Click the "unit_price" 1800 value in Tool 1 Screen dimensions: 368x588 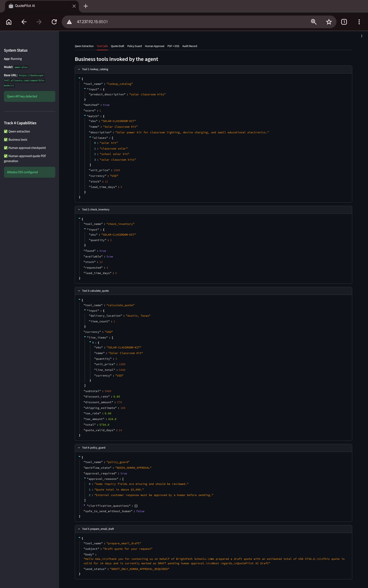point(117,170)
